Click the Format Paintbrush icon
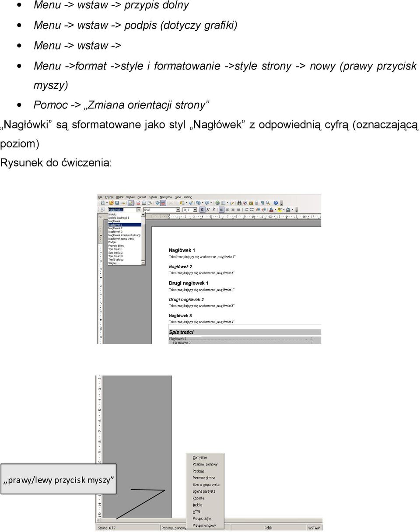Image resolution: width=420 pixels, height=532 pixels. 191,203
